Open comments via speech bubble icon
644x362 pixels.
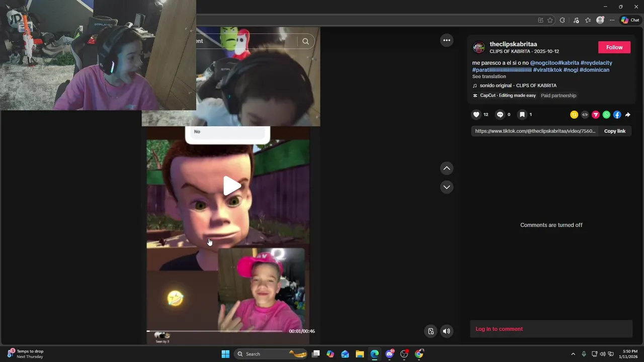(x=500, y=115)
